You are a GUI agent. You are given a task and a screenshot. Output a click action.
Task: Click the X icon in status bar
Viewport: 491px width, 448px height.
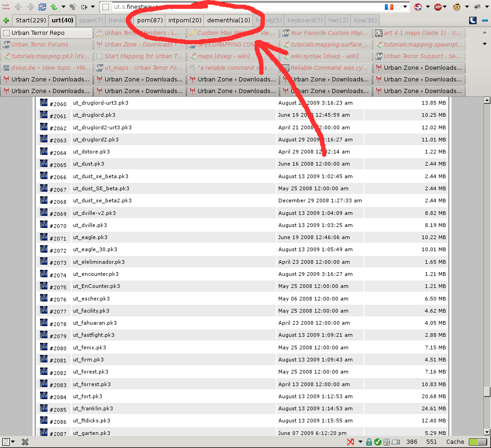click(26, 442)
